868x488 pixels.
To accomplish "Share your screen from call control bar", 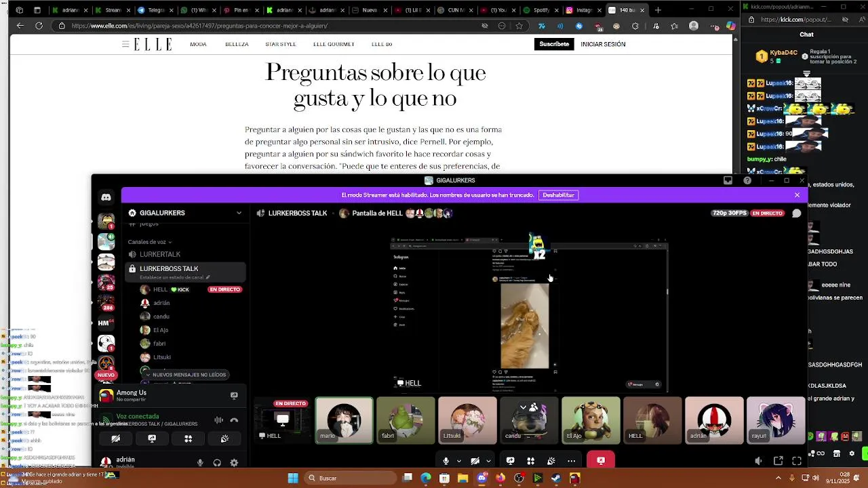I will pos(510,461).
